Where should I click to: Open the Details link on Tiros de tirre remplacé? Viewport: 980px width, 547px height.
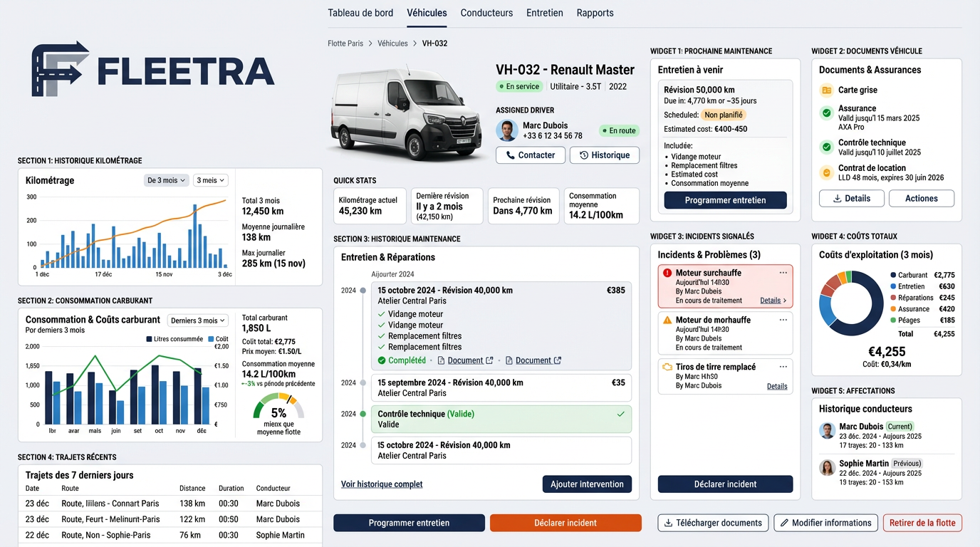777,386
